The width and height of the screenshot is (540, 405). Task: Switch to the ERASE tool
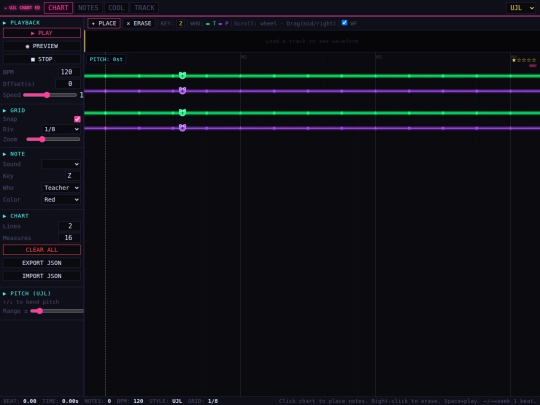click(x=139, y=23)
